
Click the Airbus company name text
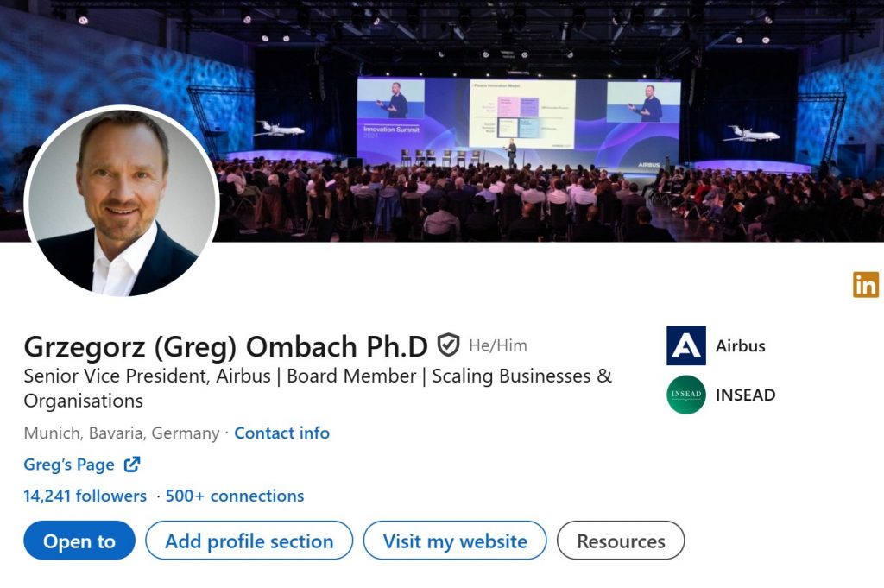point(740,345)
